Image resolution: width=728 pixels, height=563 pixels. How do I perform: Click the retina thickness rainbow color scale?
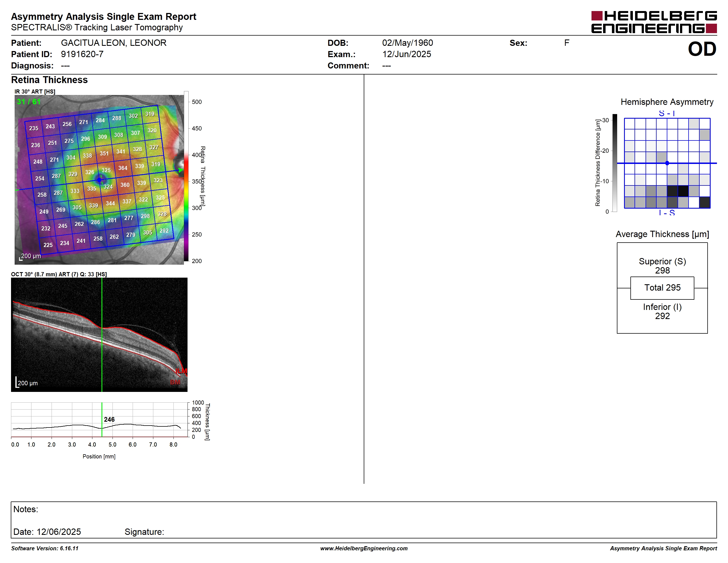coord(186,176)
